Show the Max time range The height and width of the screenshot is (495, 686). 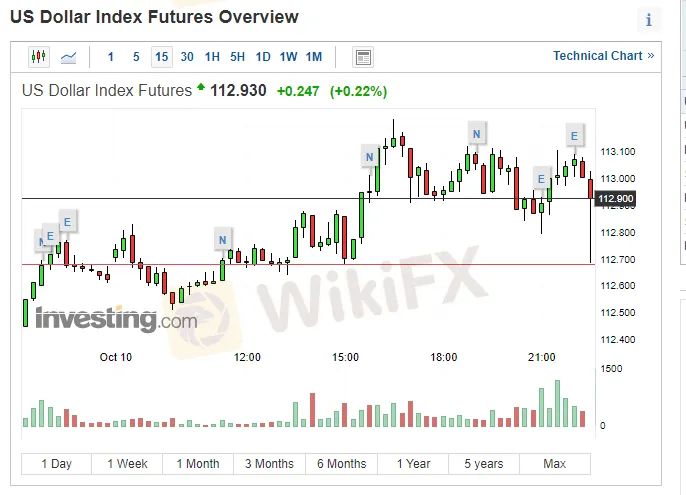point(555,464)
